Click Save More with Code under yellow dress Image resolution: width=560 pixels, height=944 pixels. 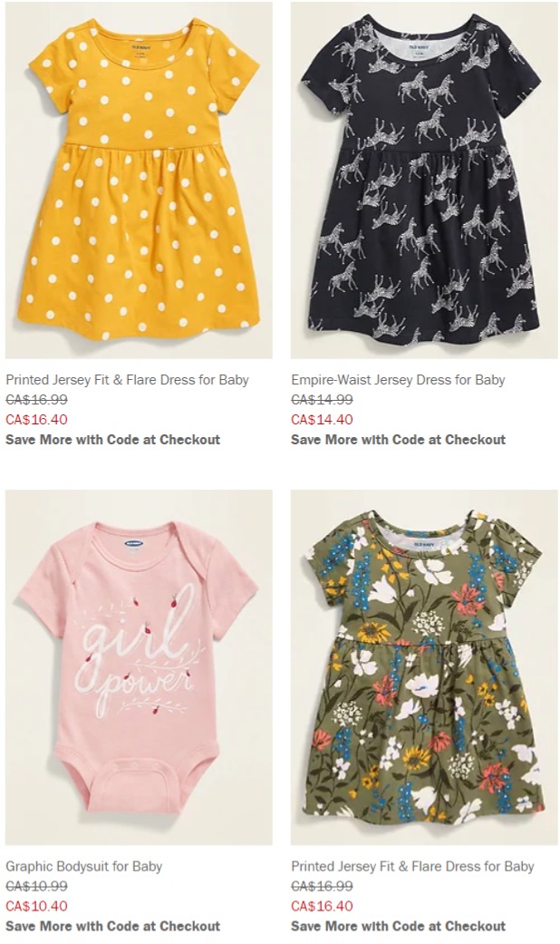click(x=113, y=440)
